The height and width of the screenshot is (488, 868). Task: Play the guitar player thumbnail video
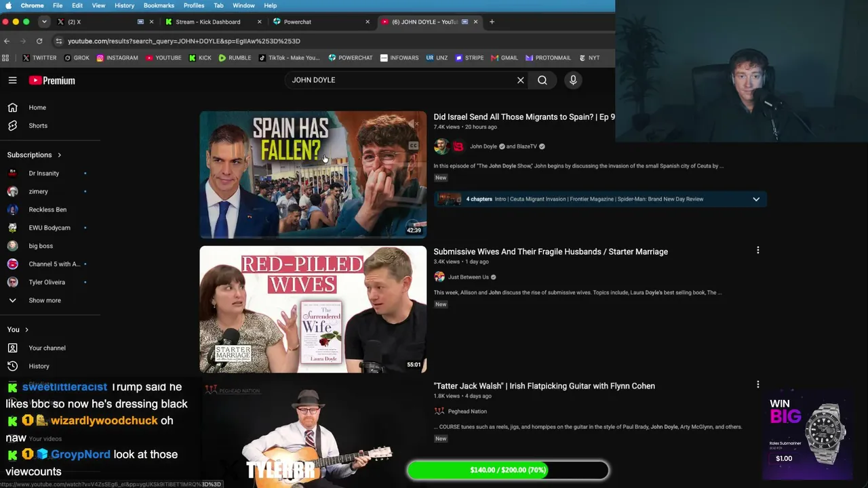[x=313, y=434]
